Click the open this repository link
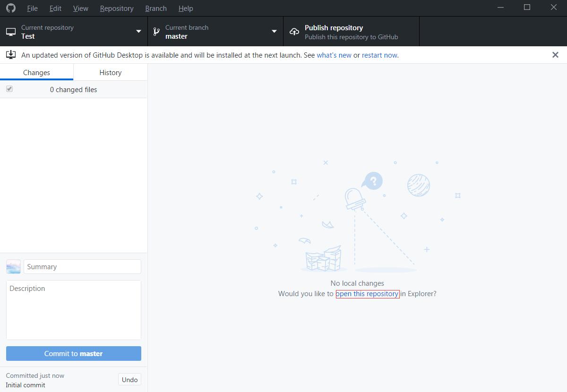The image size is (567, 392). coord(367,294)
